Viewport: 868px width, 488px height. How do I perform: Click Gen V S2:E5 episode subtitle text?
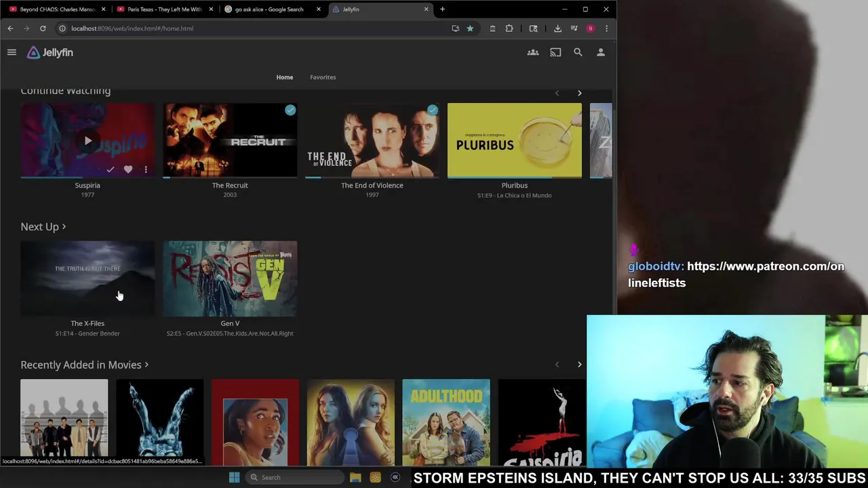230,333
